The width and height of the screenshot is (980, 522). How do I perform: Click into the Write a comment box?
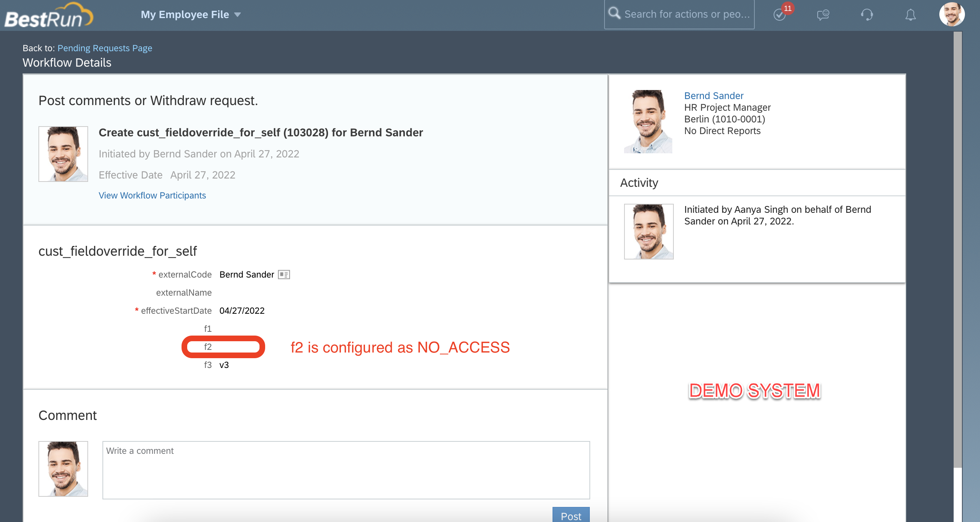[x=346, y=470]
